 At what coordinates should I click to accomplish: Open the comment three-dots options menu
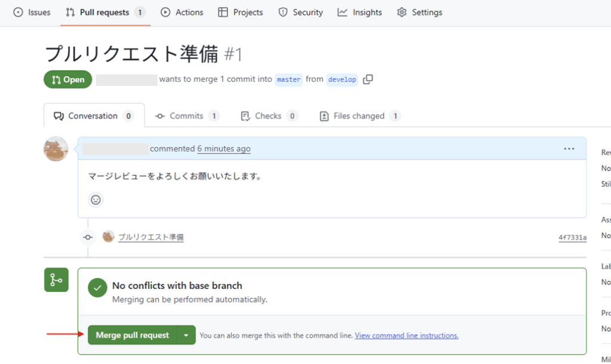click(x=569, y=149)
